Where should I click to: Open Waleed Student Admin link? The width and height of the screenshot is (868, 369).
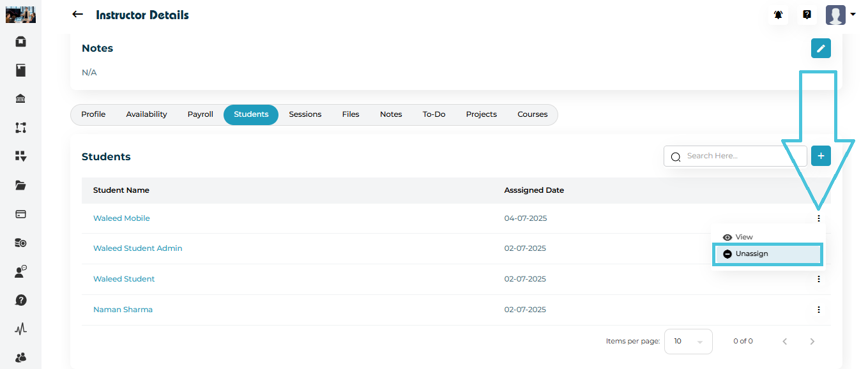click(x=137, y=248)
